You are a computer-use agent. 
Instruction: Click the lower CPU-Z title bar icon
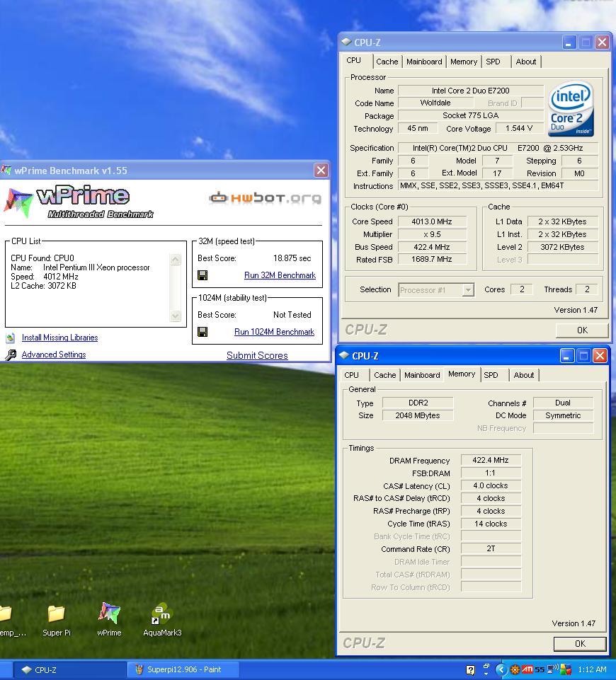344,356
